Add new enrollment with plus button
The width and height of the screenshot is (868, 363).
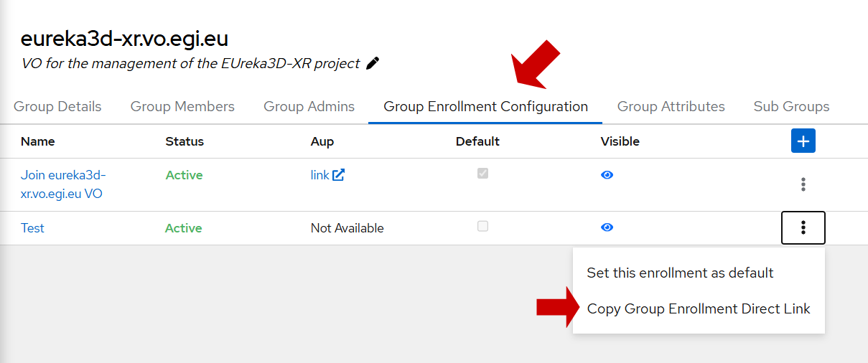tap(803, 141)
